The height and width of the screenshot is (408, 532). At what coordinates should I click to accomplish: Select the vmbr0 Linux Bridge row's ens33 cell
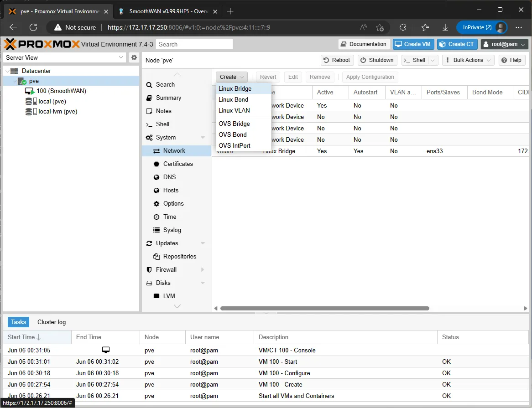[x=444, y=151]
